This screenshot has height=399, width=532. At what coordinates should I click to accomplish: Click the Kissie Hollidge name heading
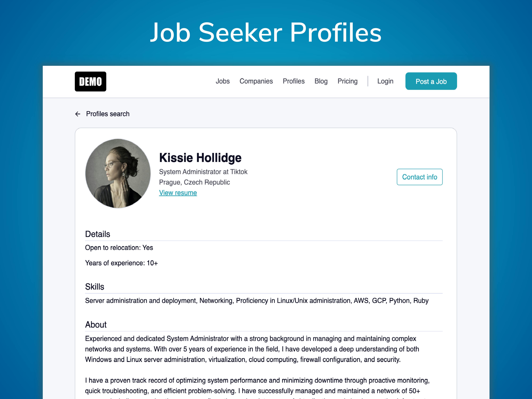(x=200, y=158)
